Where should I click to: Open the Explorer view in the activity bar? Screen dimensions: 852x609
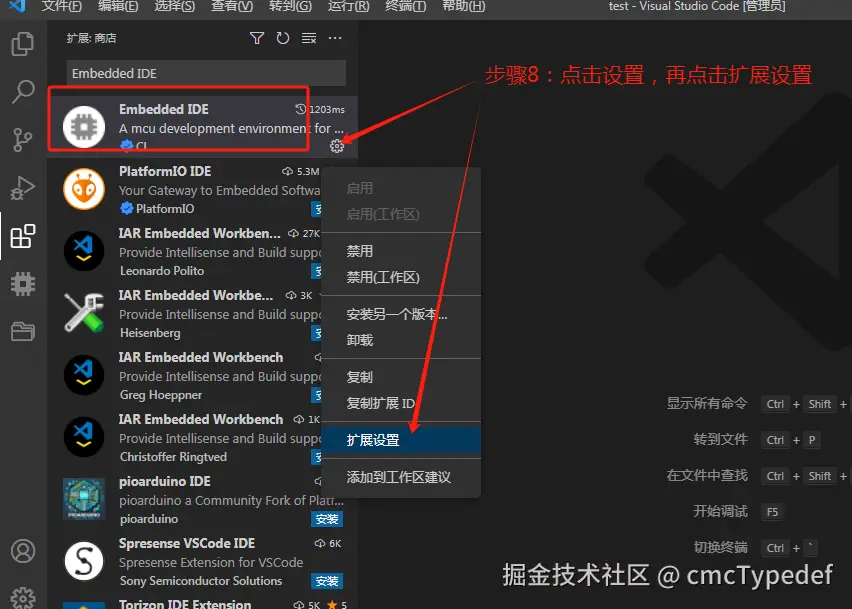[22, 45]
